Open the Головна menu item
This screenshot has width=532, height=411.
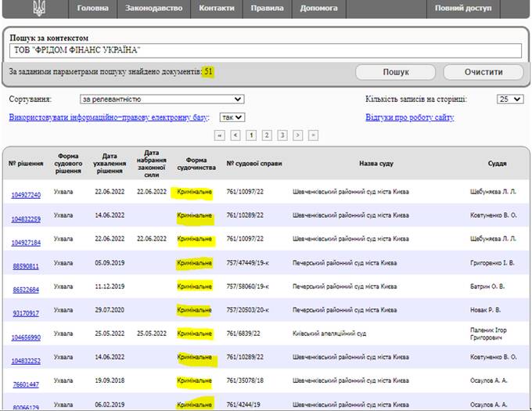[92, 8]
